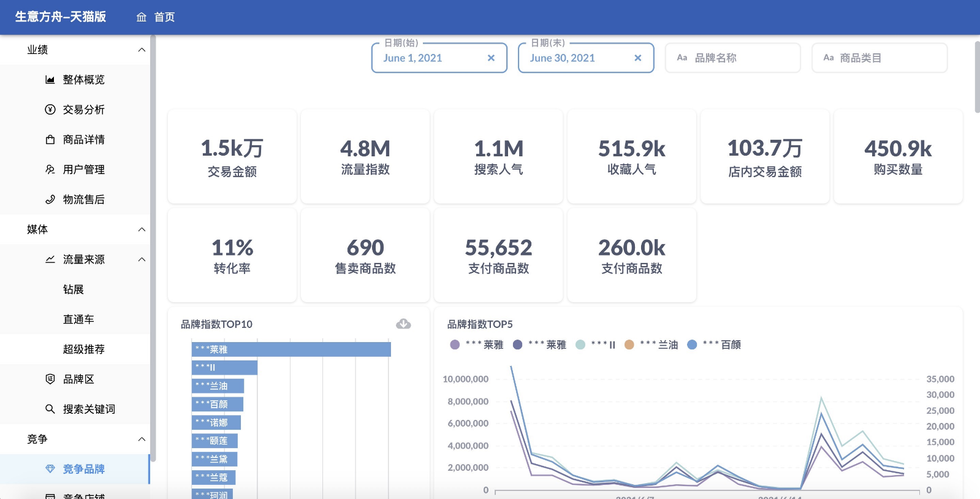Click bag icon beside 商品详情
The image size is (980, 499).
pos(50,140)
